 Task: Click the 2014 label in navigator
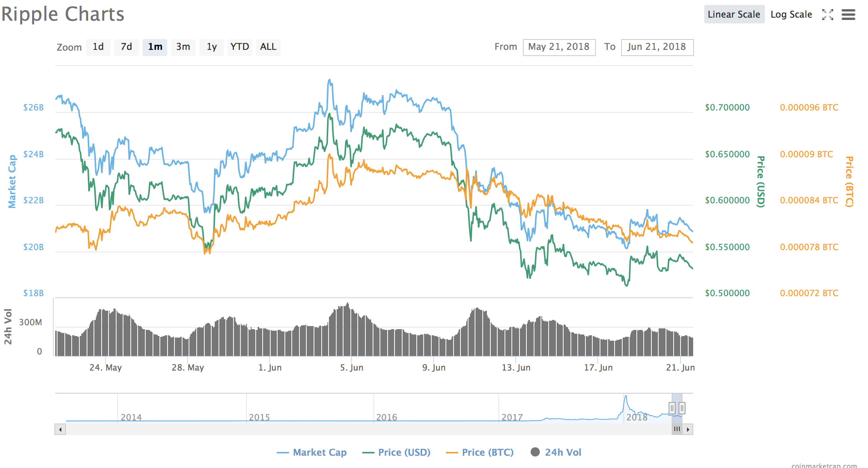pos(131,417)
